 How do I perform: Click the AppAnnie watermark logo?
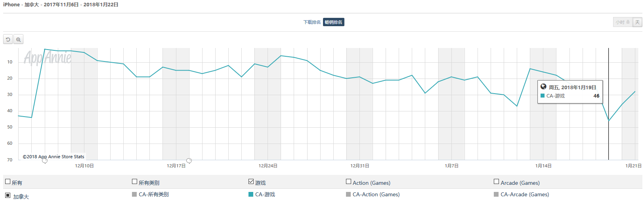coord(48,58)
